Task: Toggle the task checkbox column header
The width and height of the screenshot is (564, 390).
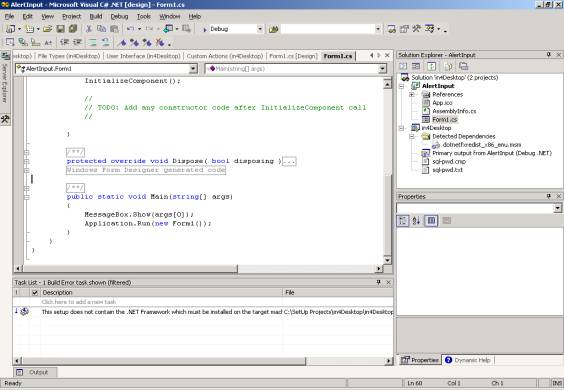Action: coord(35,292)
